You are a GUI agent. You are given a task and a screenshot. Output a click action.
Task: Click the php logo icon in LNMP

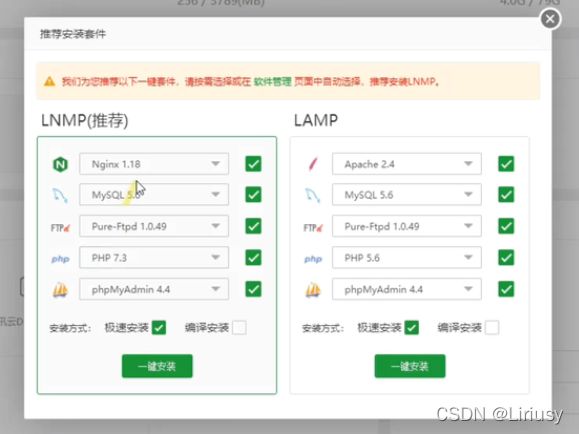click(x=60, y=259)
